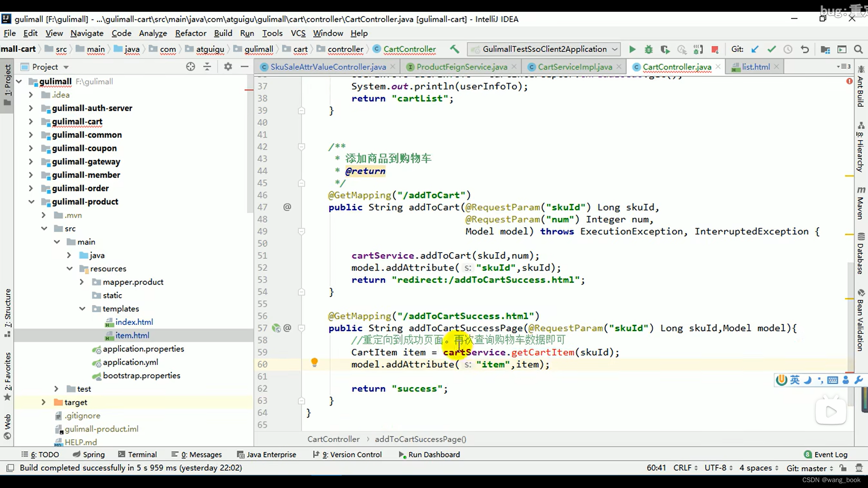868x488 pixels.
Task: Show Git history clock icon
Action: [788, 49]
